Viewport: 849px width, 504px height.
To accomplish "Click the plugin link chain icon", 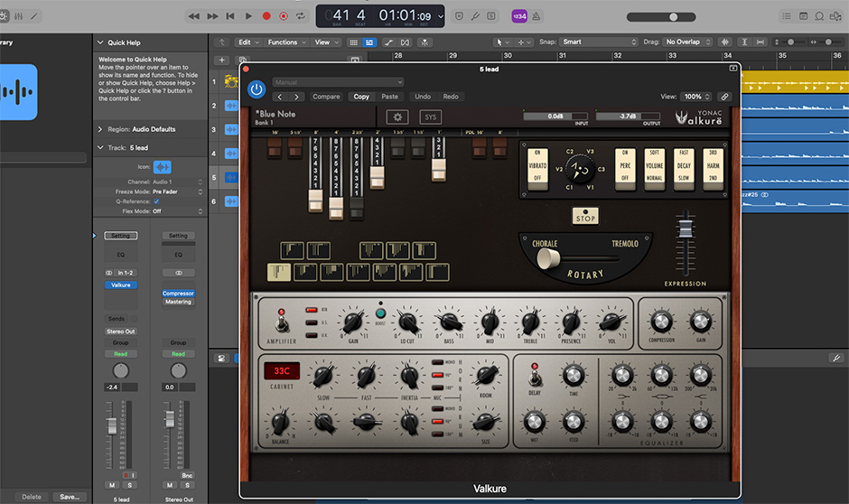I will point(724,97).
